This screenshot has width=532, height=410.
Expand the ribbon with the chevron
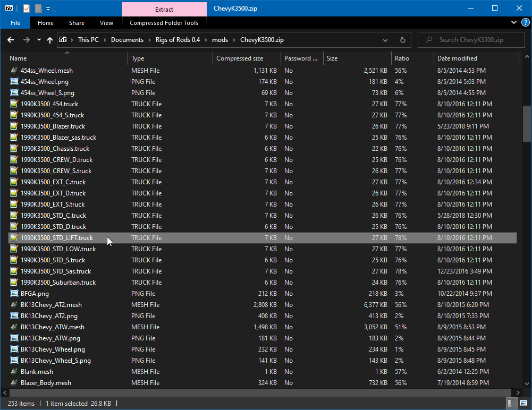click(x=514, y=22)
